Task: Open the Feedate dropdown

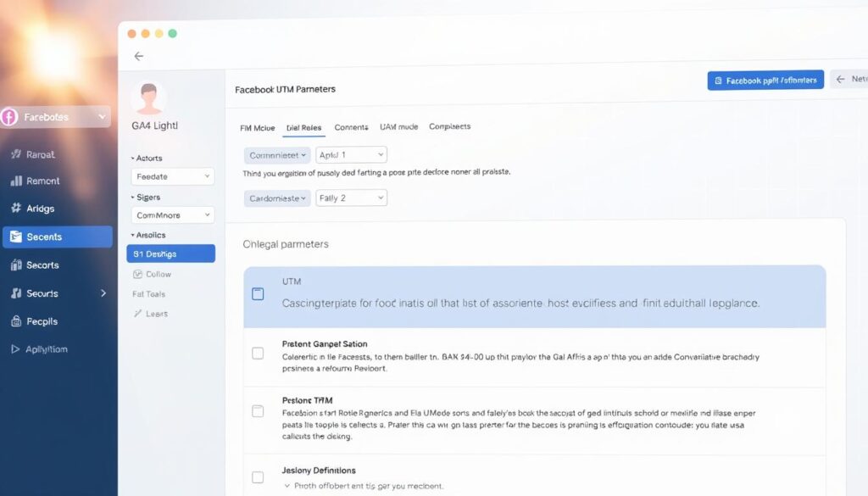Action: [173, 176]
